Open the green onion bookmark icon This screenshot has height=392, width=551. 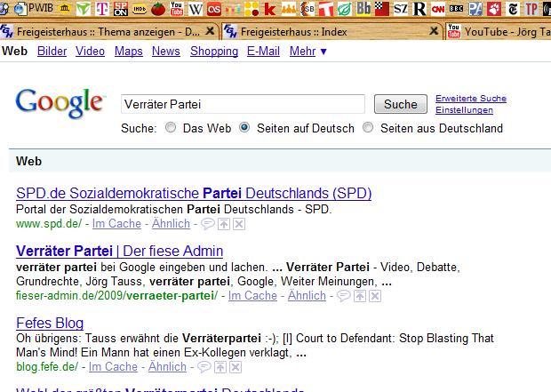[345, 10]
